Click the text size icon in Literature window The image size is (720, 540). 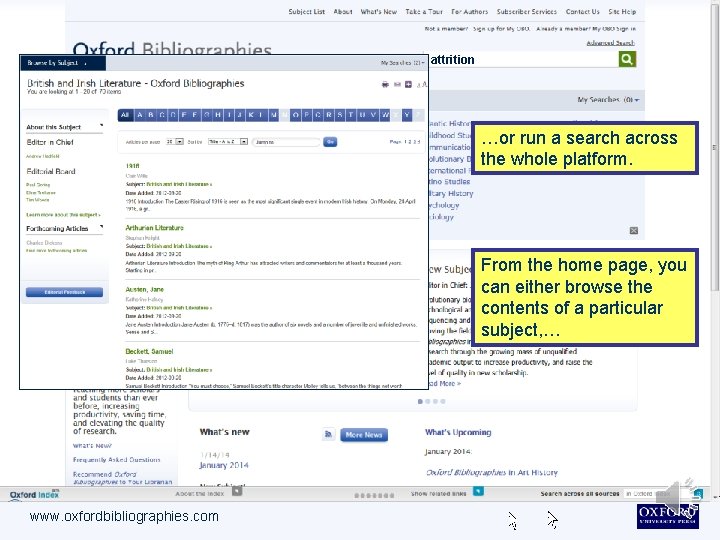[x=422, y=84]
